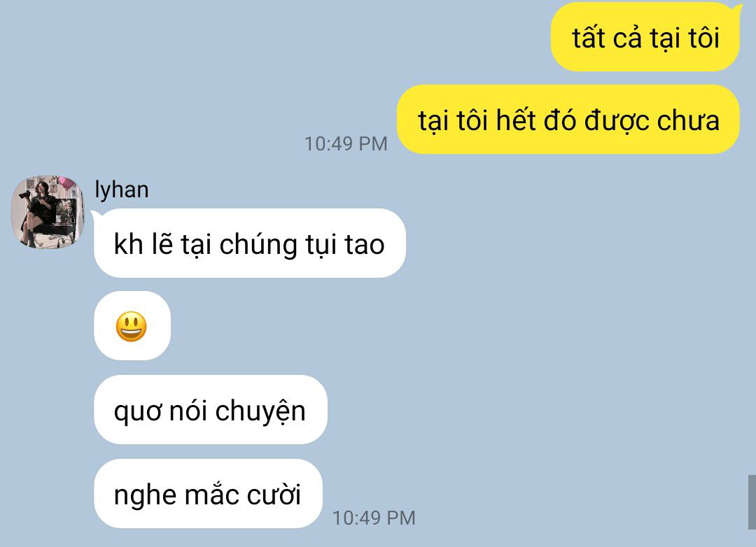Tap the sender name lyhan
The image size is (756, 547).
(122, 190)
